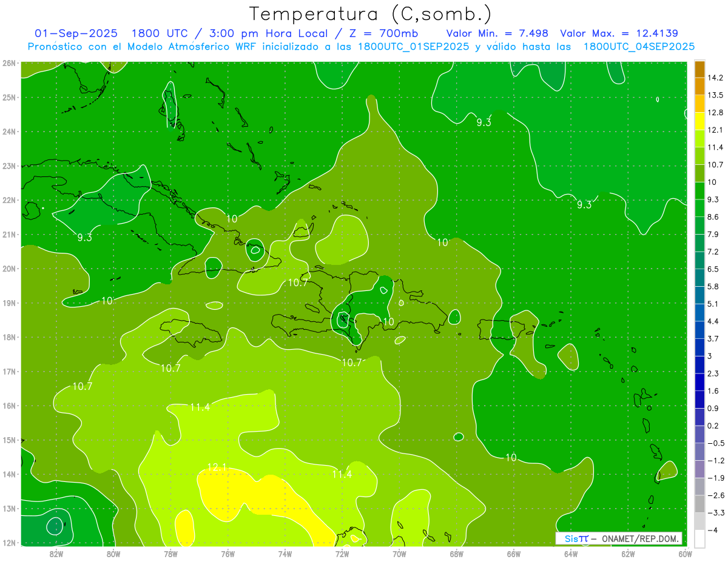This screenshot has width=728, height=562.
Task: Click the 74W longitude axis label
Action: pos(285,553)
